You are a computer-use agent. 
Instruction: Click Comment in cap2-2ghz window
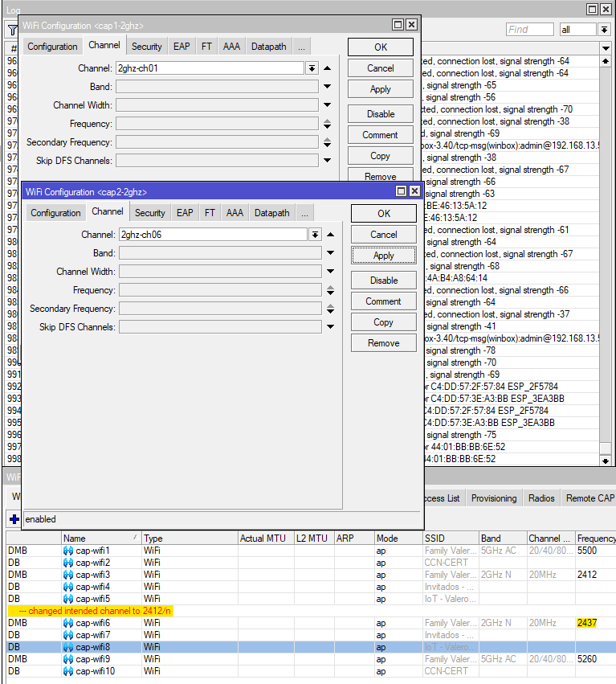384,301
